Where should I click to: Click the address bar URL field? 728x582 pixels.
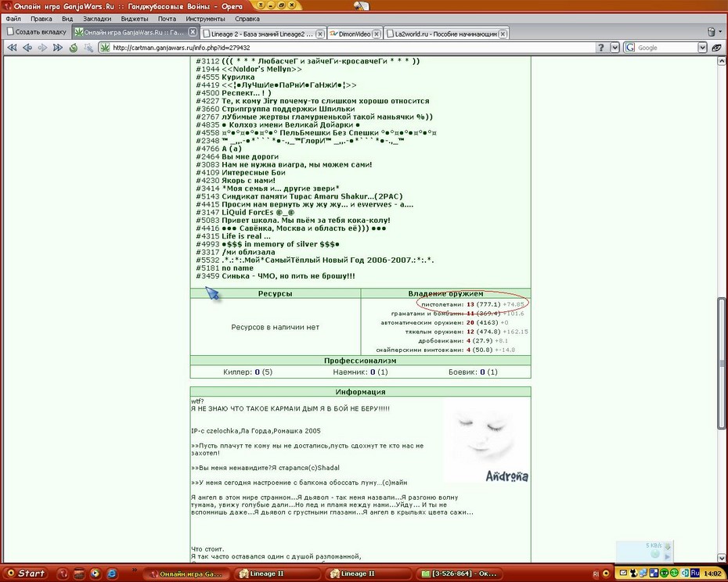coord(345,48)
